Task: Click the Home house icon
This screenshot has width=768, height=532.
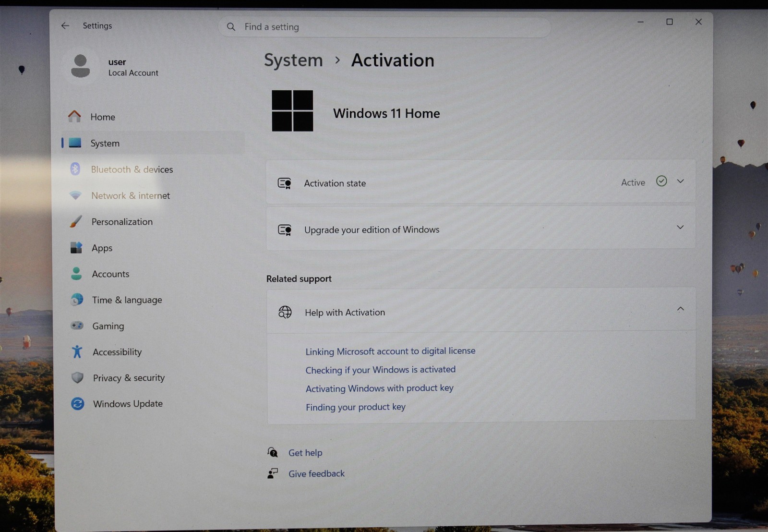Action: coord(74,116)
